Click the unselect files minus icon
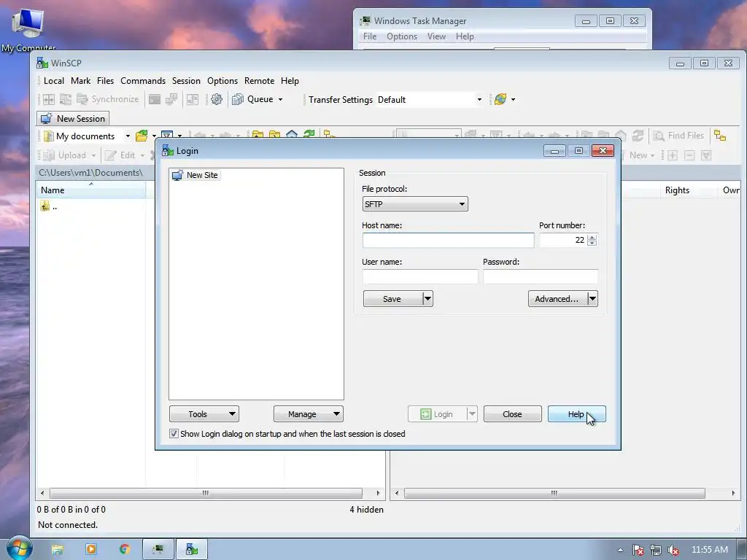747x560 pixels. coord(689,155)
